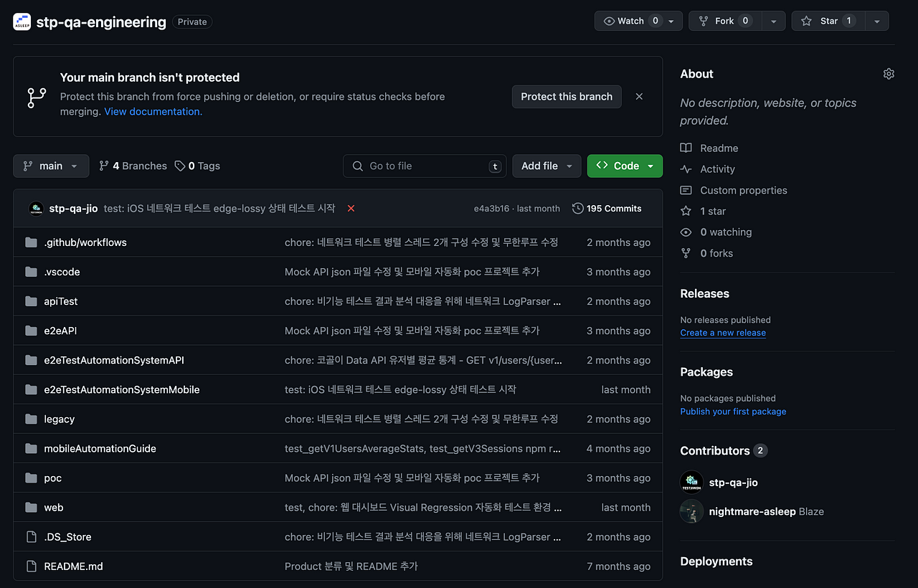Click stp-qa-jio avatar in latest commit row

36,209
